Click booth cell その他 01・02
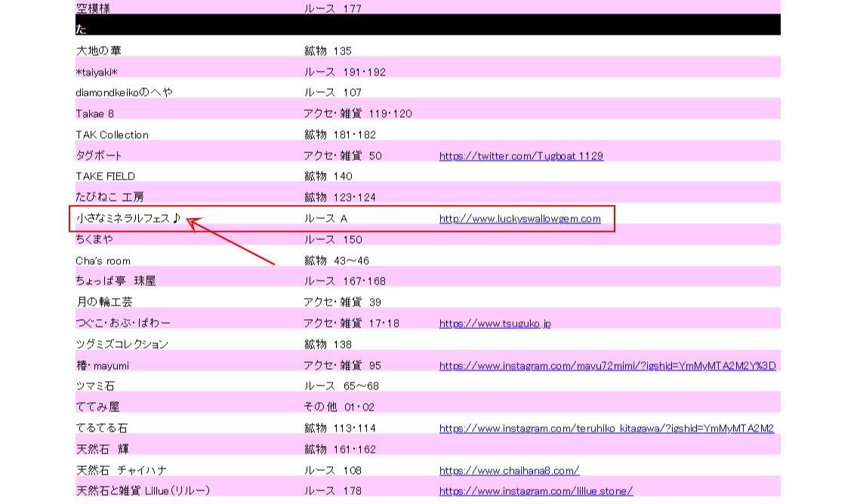Image resolution: width=860 pixels, height=504 pixels. (x=340, y=407)
